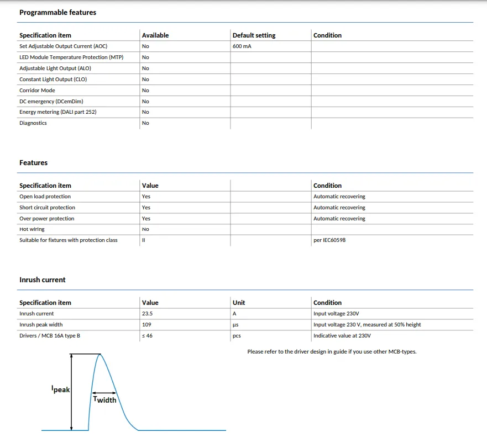The width and height of the screenshot is (487, 448).
Task: Click the Programmable features section heading
Action: [x=57, y=12]
